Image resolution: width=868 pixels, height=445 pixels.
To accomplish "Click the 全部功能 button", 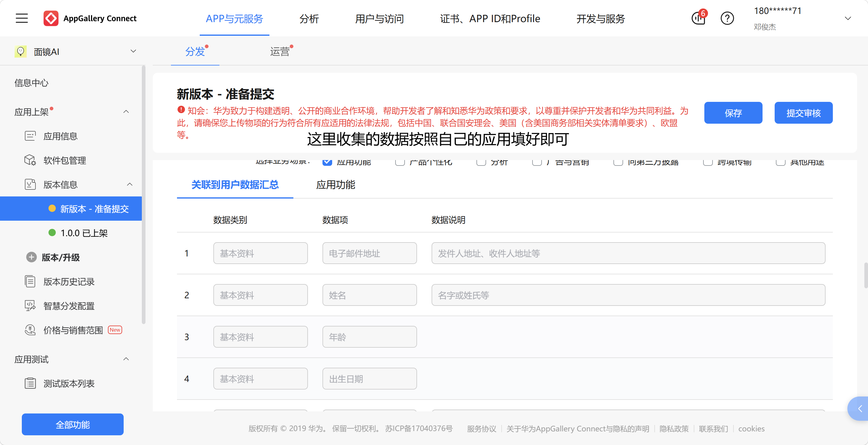I will click(73, 424).
